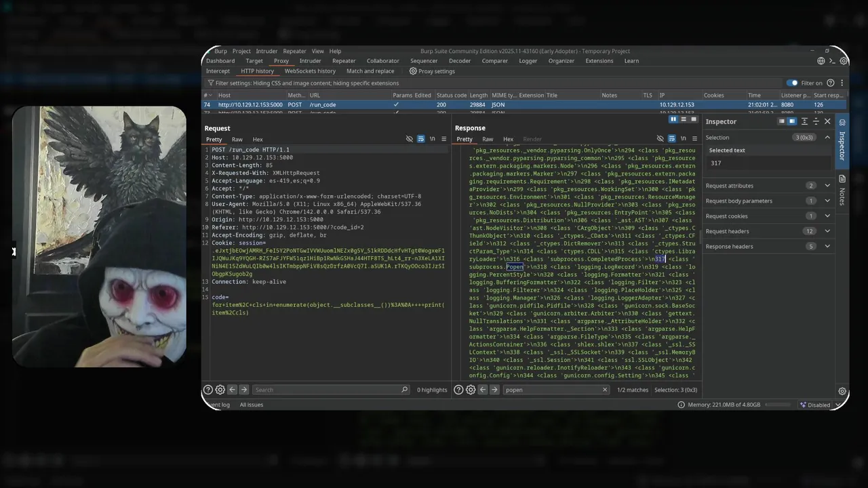Toggle line wrap icon in Request pane
The width and height of the screenshot is (868, 488).
pos(420,139)
